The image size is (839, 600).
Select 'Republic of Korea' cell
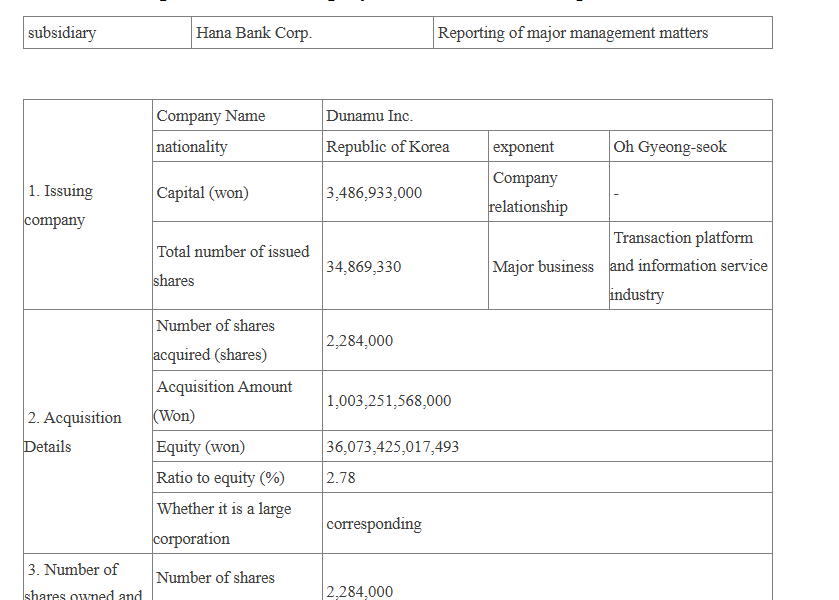(x=405, y=146)
